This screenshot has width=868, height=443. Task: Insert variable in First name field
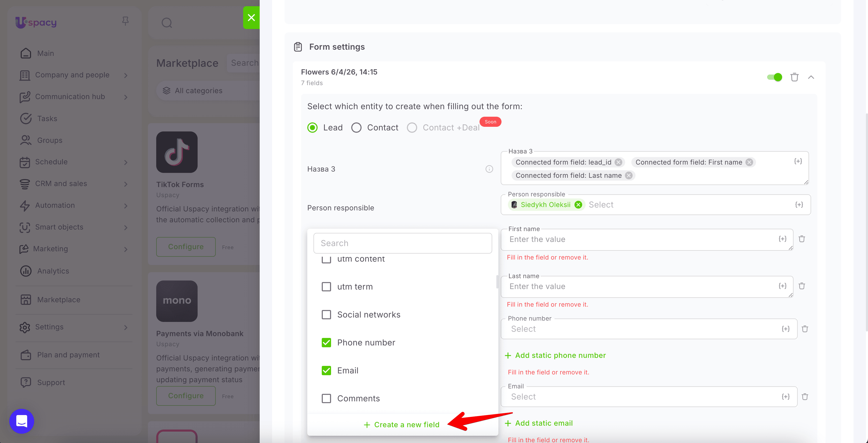pyautogui.click(x=783, y=239)
